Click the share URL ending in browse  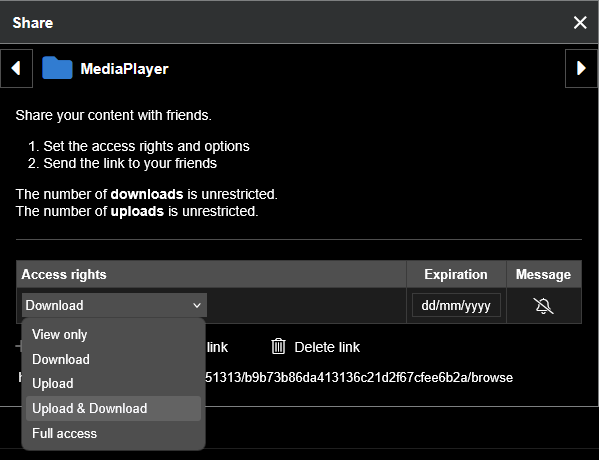click(359, 377)
